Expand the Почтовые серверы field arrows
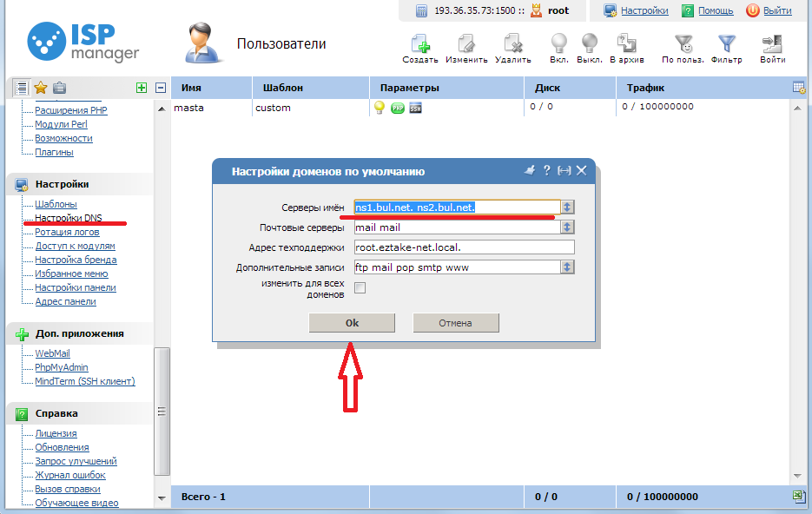Image resolution: width=812 pixels, height=514 pixels. pyautogui.click(x=567, y=227)
